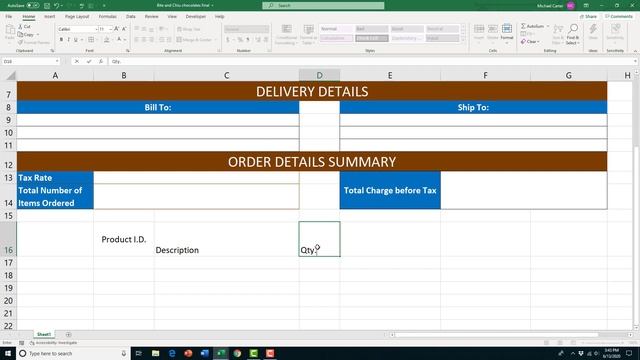Click the Fill Color bucket
Image resolution: width=640 pixels, height=360 pixels.
click(107, 40)
